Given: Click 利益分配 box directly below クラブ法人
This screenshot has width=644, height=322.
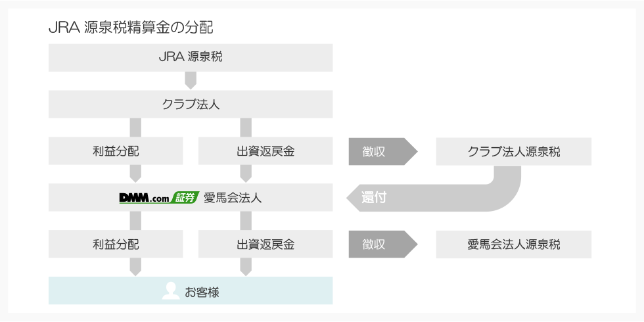Looking at the screenshot, I should 116,151.
